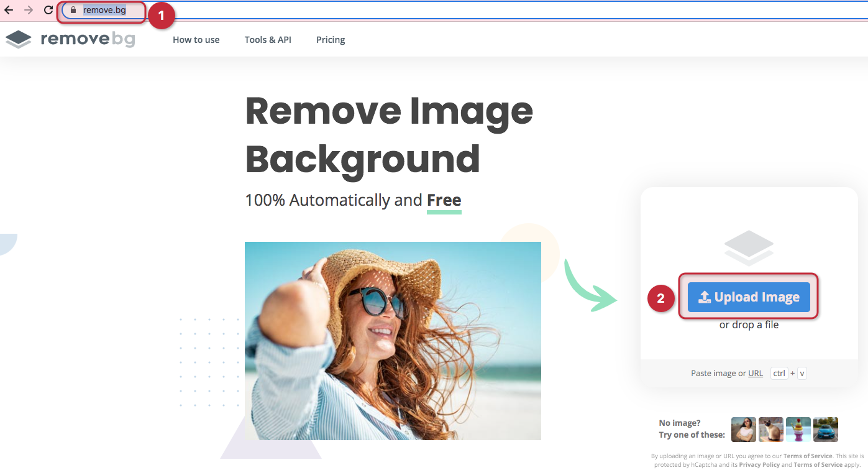Click the browser back arrow
868x470 pixels.
[x=9, y=11]
